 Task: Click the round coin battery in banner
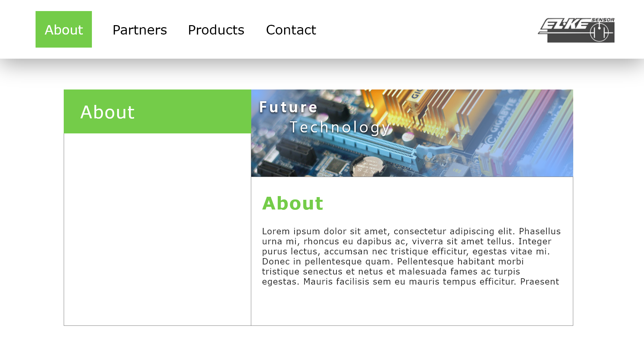pyautogui.click(x=369, y=166)
